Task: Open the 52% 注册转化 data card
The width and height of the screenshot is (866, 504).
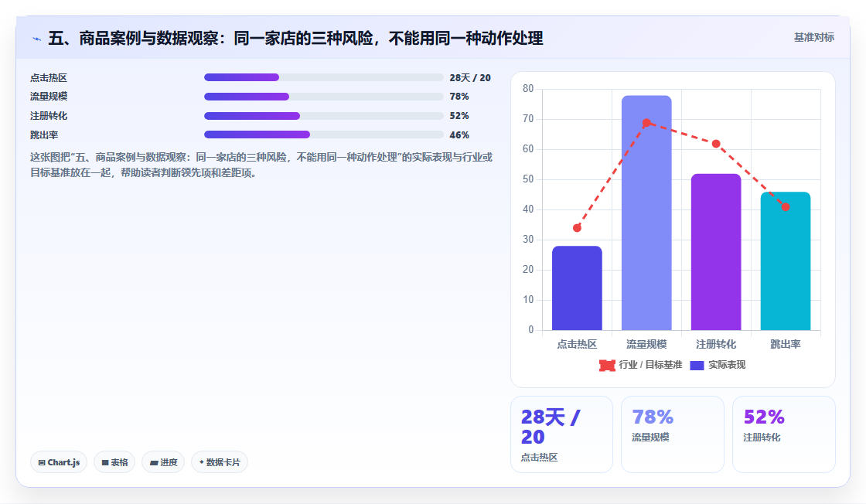Action: pos(784,434)
